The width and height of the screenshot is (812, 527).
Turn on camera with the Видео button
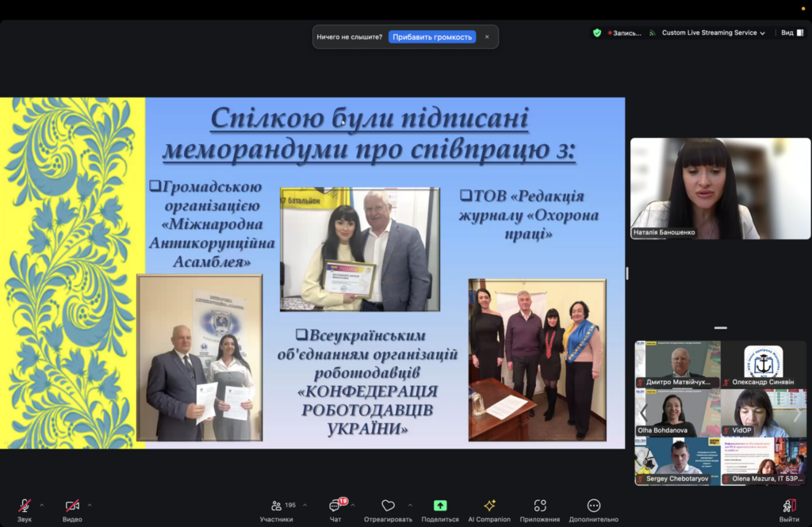[x=72, y=510]
